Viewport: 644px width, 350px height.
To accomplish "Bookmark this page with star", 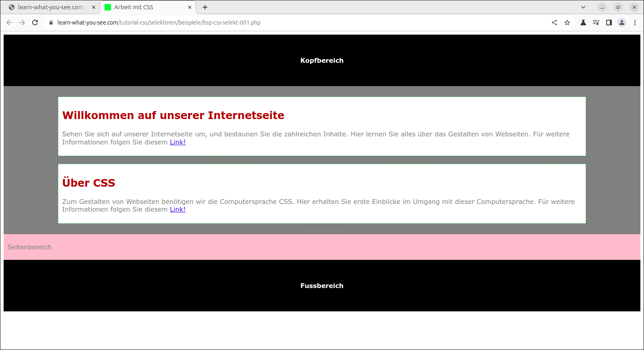I will (567, 23).
